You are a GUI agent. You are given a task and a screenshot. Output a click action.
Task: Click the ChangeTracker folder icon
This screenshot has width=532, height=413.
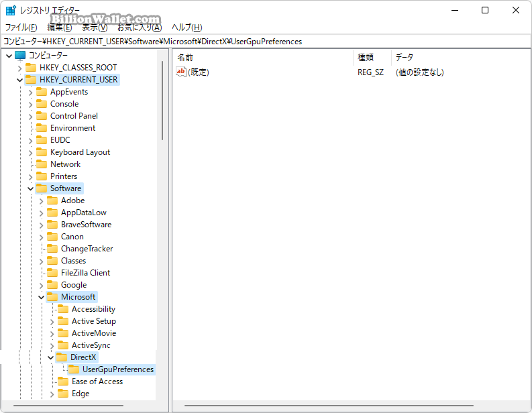click(x=52, y=249)
